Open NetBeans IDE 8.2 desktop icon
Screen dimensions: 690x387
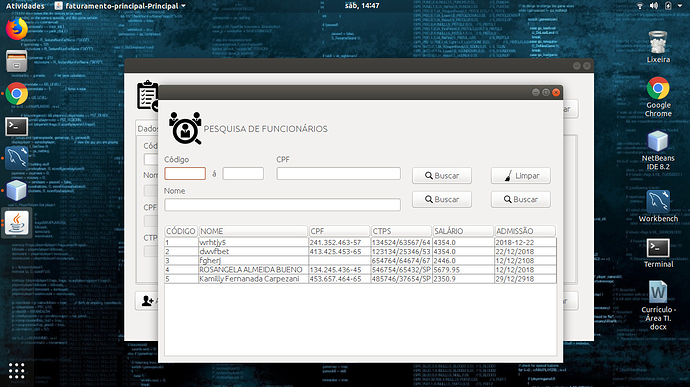point(658,150)
